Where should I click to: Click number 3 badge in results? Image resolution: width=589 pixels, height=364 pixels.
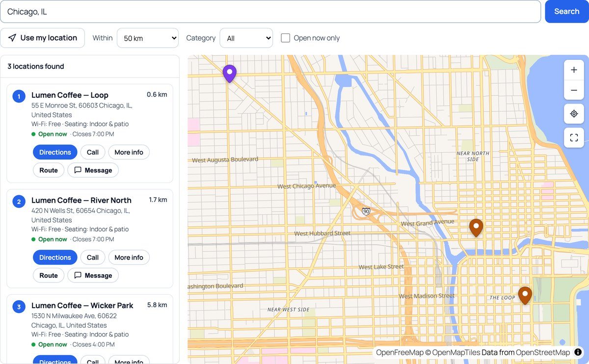19,307
